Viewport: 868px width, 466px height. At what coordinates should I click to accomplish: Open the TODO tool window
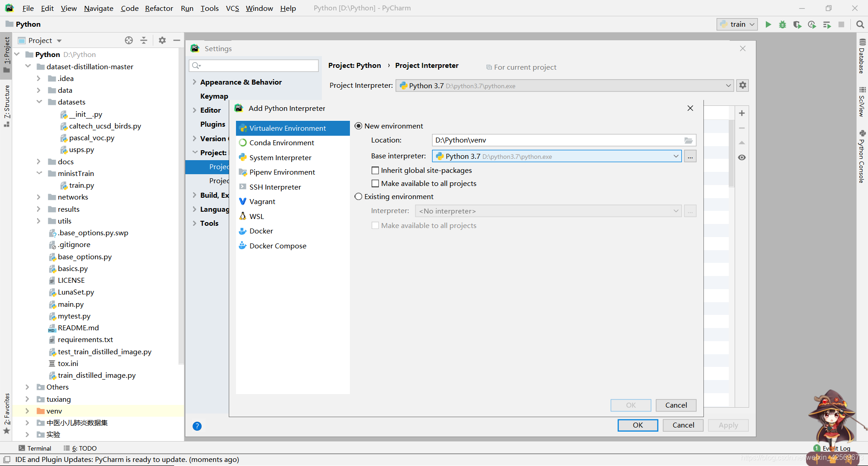coord(80,448)
